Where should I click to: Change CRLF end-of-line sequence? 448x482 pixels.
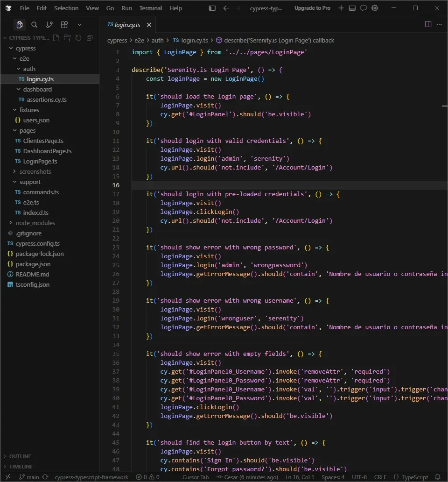click(x=380, y=477)
